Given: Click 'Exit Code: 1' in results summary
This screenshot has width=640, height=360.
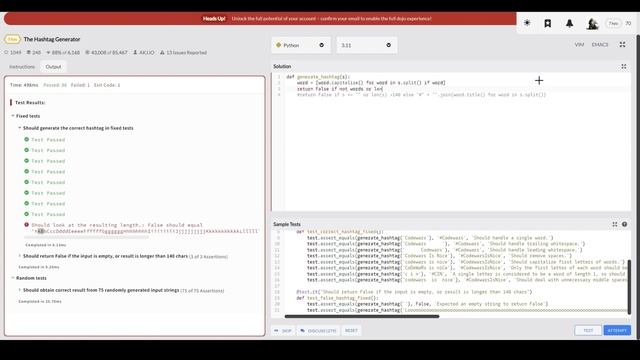Looking at the screenshot, I should pyautogui.click(x=107, y=85).
